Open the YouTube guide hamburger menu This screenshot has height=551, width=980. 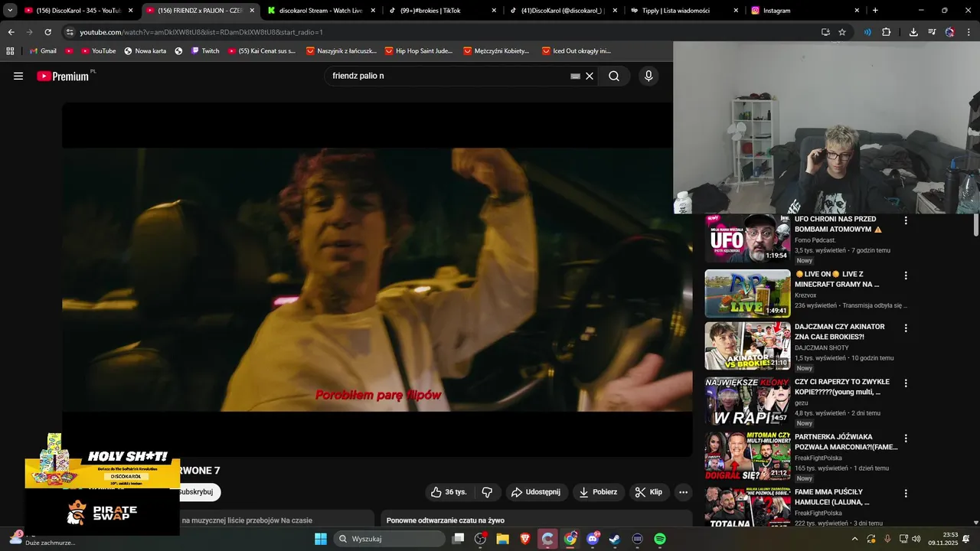click(x=18, y=76)
